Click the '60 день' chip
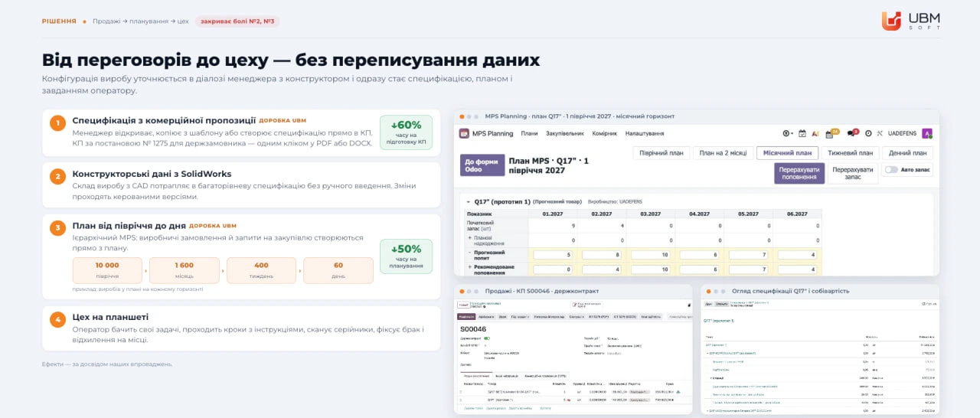Image resolution: width=980 pixels, height=418 pixels. (338, 269)
